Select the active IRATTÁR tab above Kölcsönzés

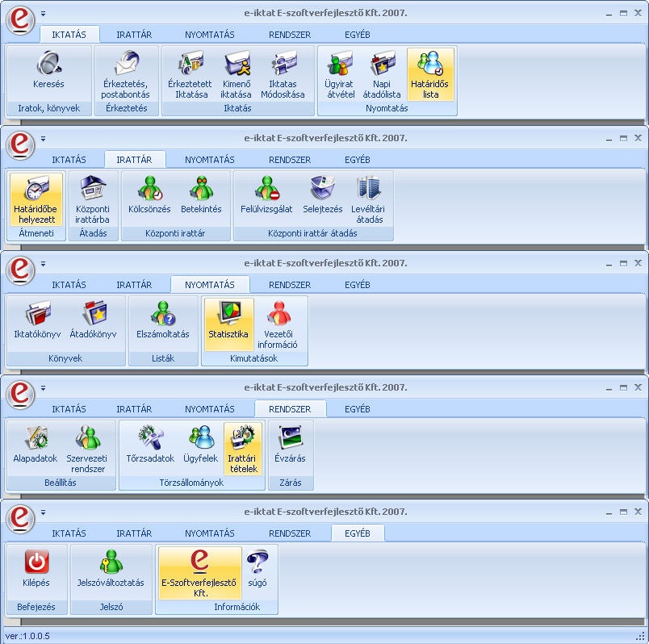[134, 160]
